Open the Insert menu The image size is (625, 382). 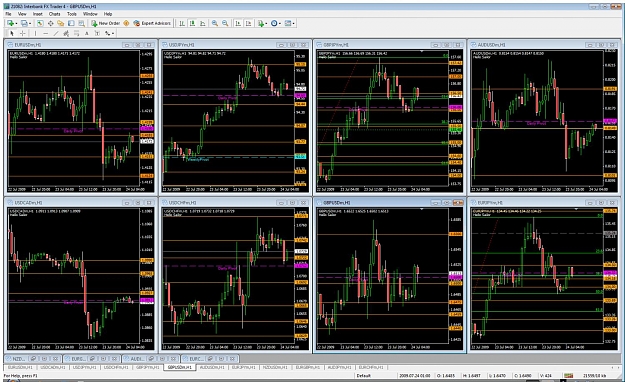[37, 14]
